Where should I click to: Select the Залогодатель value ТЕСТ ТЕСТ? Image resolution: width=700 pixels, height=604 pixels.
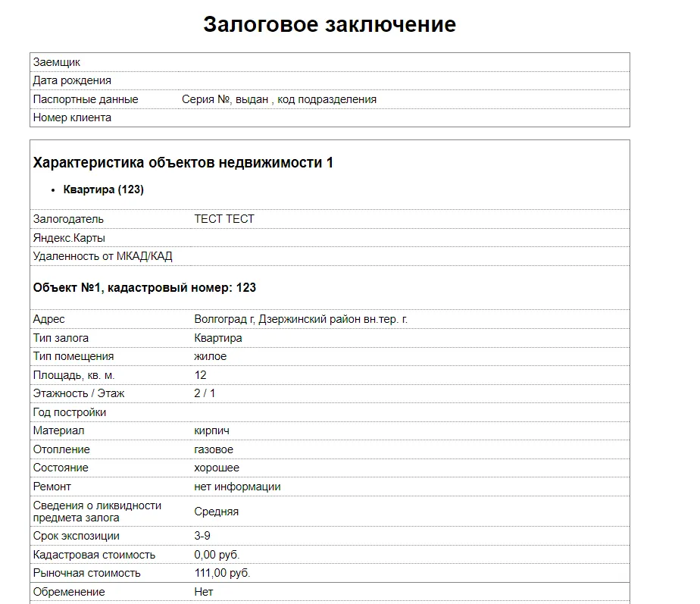223,218
